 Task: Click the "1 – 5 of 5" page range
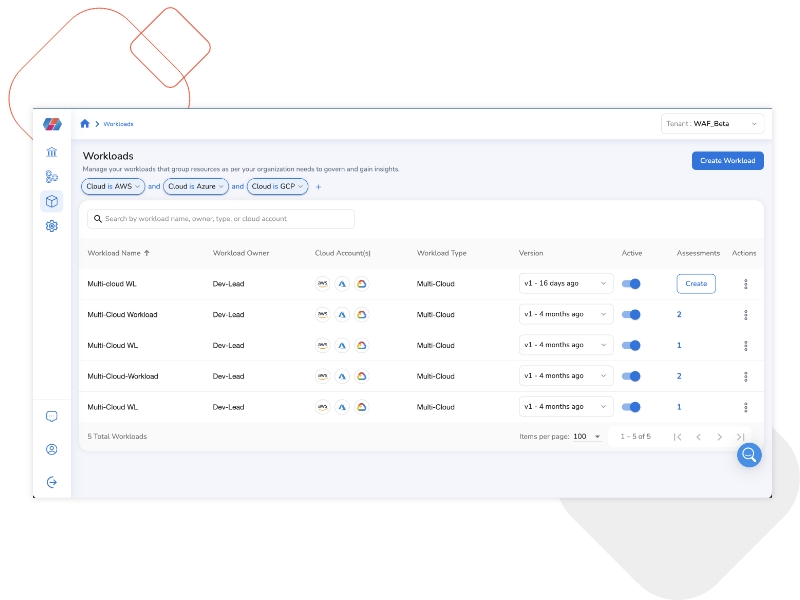(x=636, y=437)
